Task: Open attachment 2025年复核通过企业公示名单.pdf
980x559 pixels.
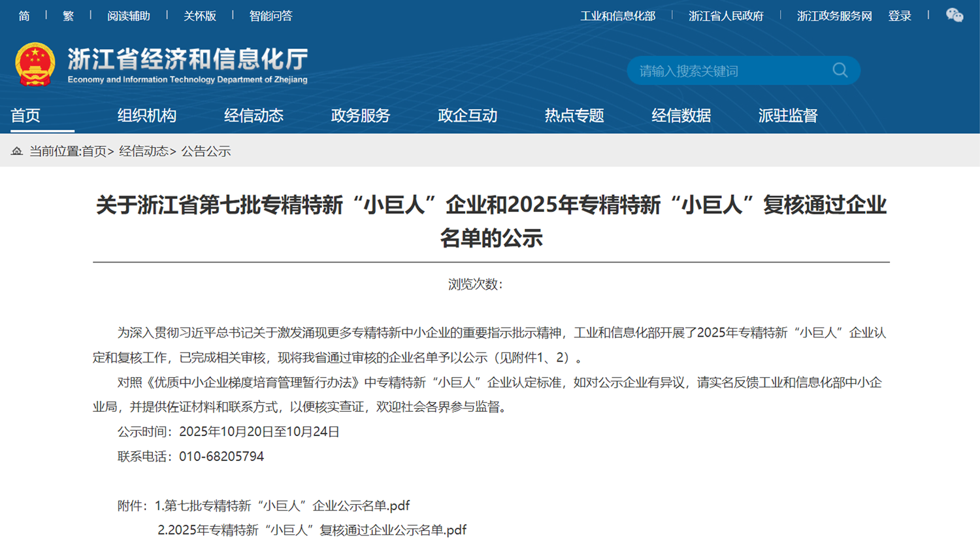Action: (312, 530)
